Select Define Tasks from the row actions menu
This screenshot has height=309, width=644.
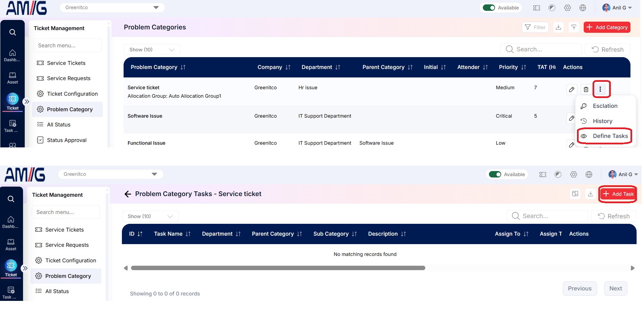[605, 136]
